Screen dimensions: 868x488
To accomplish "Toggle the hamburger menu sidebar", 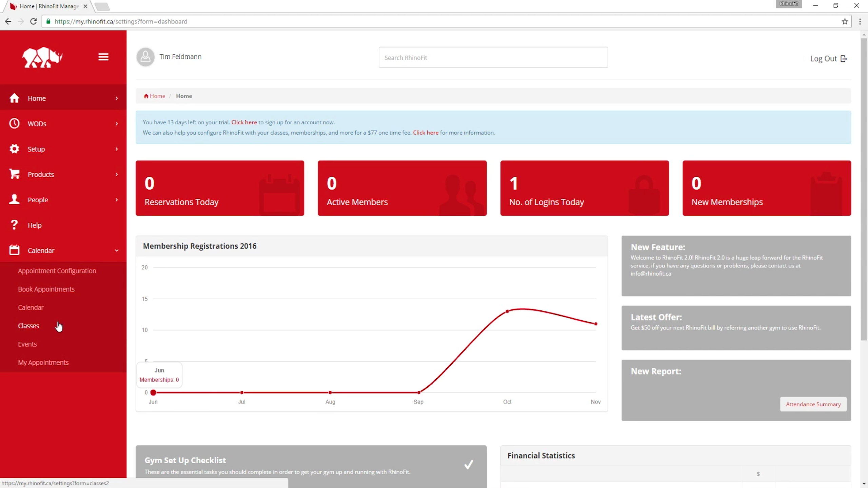I will [103, 57].
